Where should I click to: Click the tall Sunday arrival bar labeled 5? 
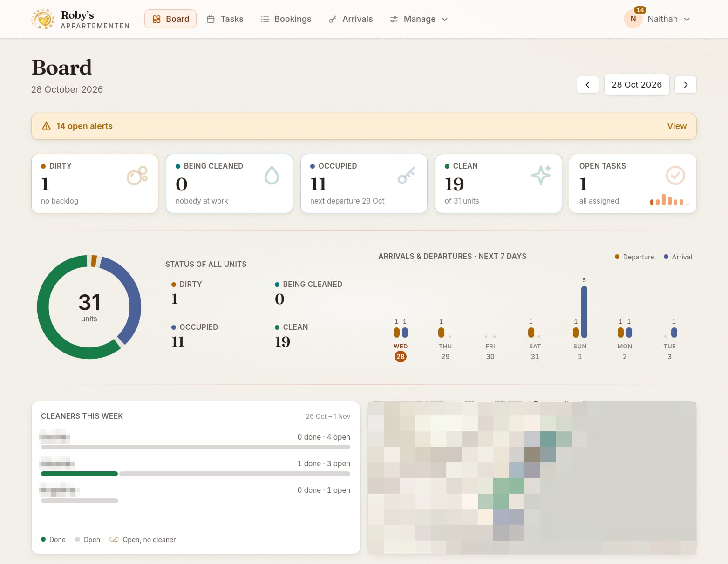coord(584,312)
